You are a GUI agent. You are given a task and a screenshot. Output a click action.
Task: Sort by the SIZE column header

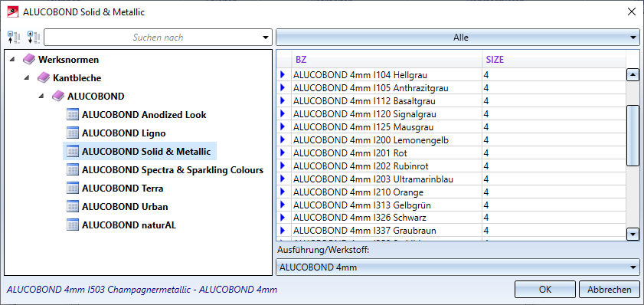(x=554, y=60)
